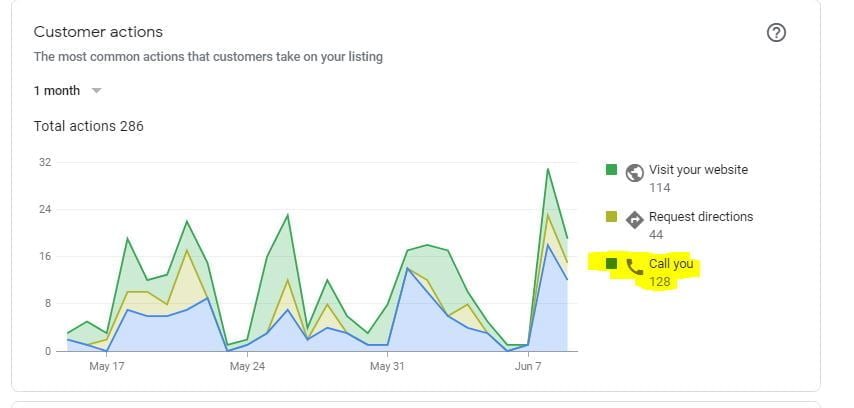Click the 114 count under Visit your website
Screen dimensions: 854x408
click(x=659, y=187)
